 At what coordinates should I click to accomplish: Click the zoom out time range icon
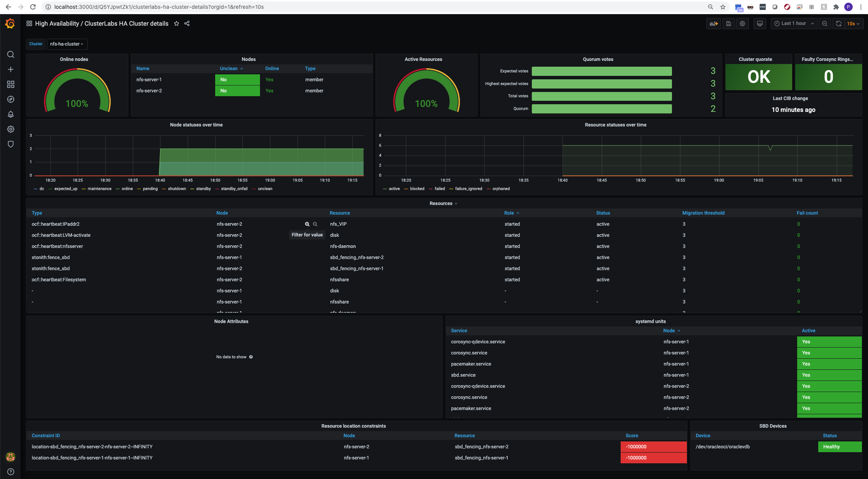(825, 24)
